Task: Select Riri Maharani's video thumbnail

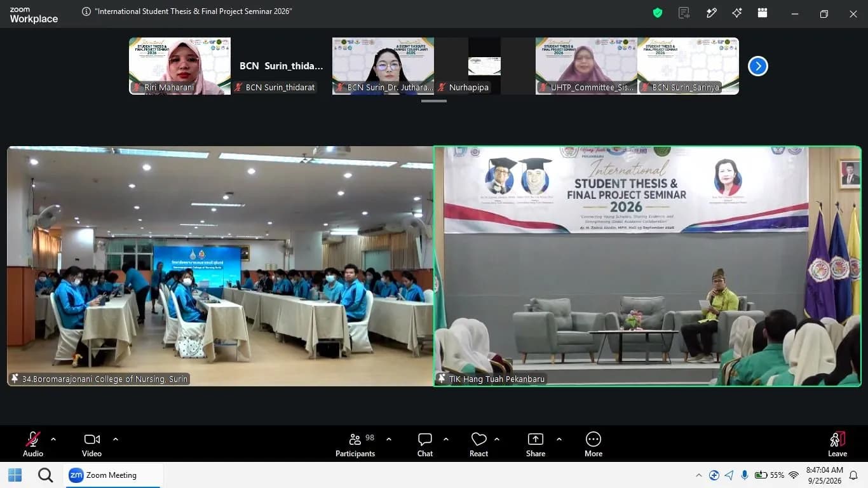Action: coord(180,66)
